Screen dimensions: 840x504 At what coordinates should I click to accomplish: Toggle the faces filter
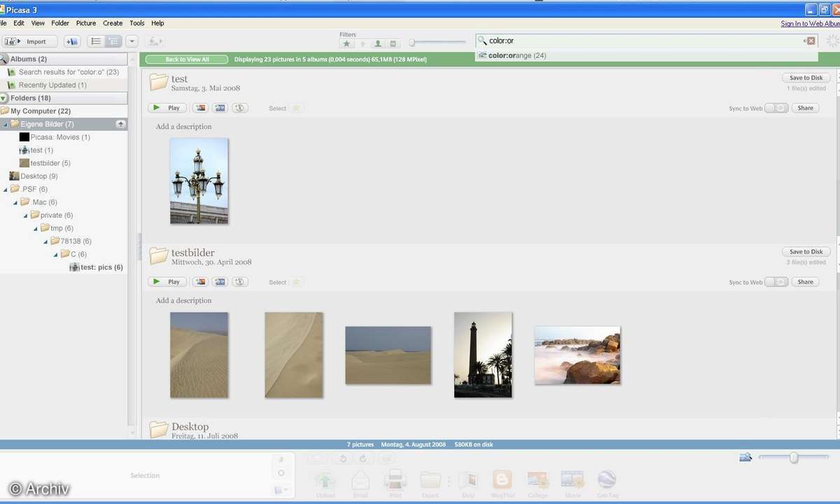378,43
